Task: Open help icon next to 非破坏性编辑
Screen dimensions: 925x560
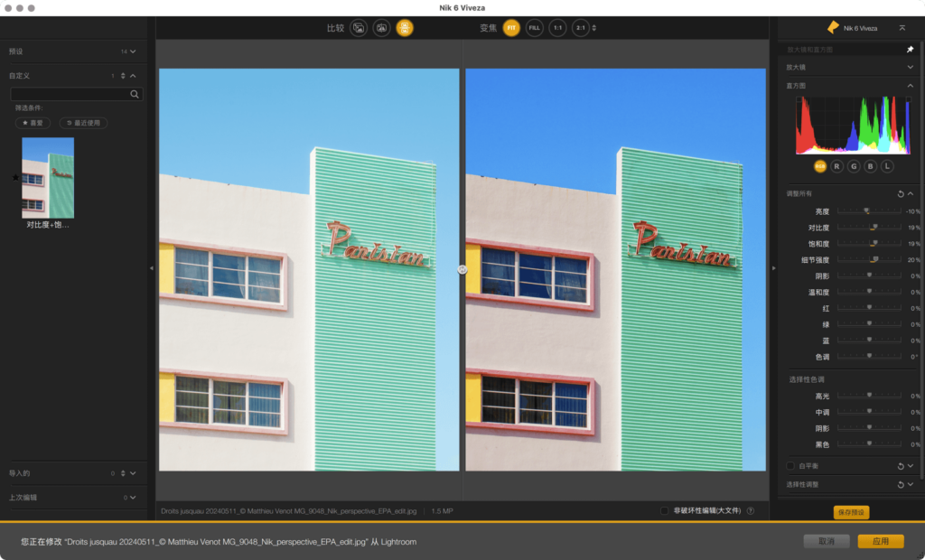Action: point(751,511)
